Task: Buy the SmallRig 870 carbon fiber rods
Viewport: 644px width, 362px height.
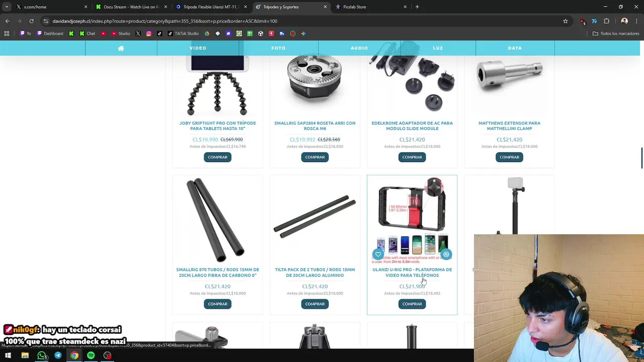Action: (x=218, y=304)
